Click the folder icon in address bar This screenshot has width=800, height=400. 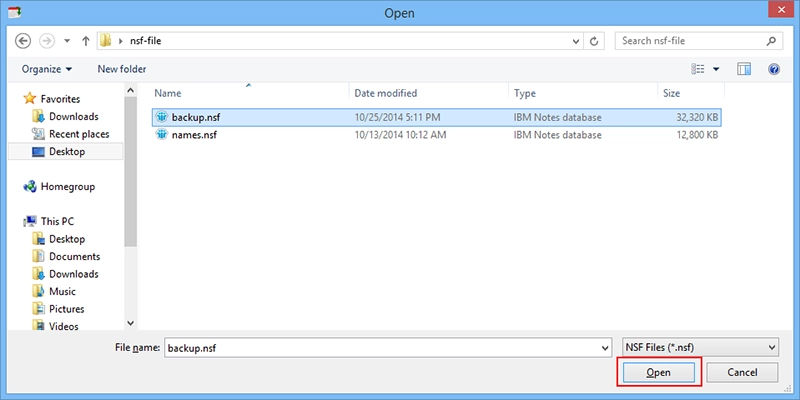(106, 41)
